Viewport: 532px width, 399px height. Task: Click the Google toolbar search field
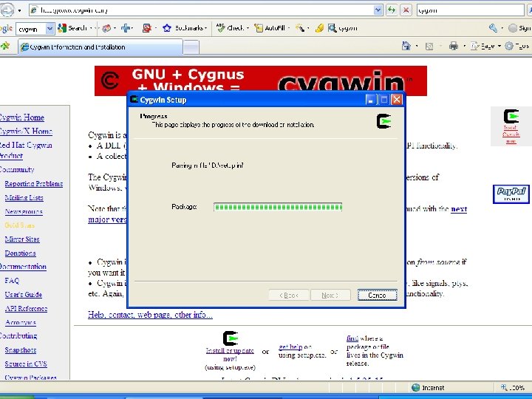pyautogui.click(x=31, y=29)
